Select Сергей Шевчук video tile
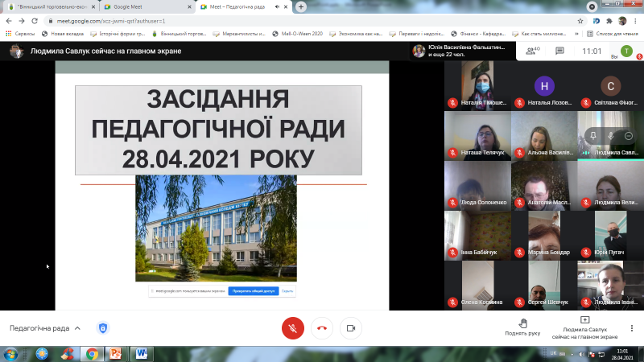Screen dimensions: 644x362 [544, 286]
